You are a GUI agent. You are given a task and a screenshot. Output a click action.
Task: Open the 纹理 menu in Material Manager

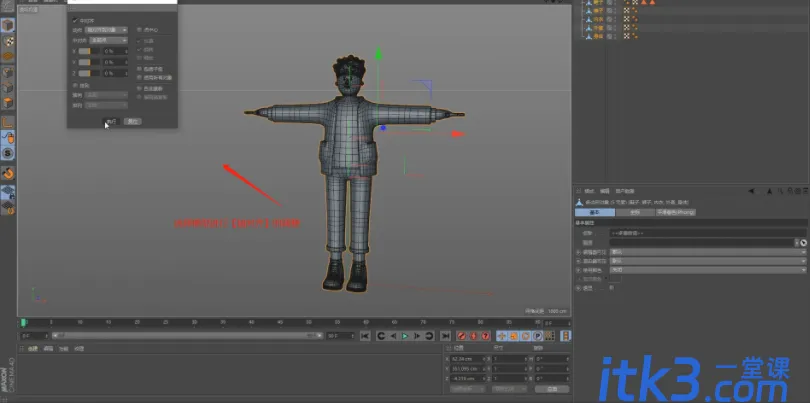[x=79, y=349]
